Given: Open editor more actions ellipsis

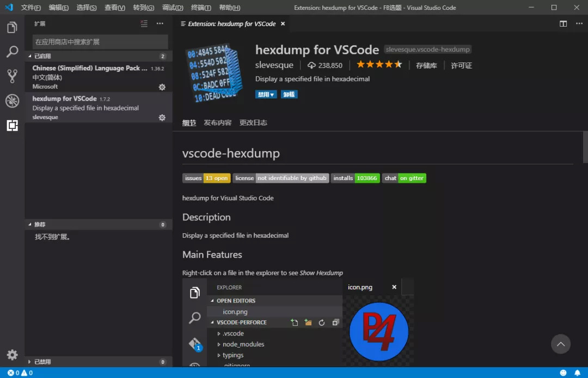Looking at the screenshot, I should 579,23.
